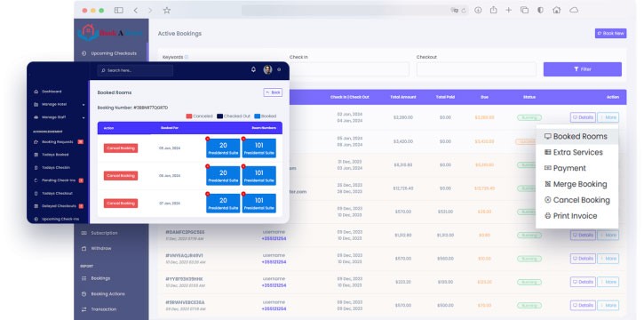Select Booked Rooms from the menu
Viewport: 644px width, 320px height.
click(576, 136)
